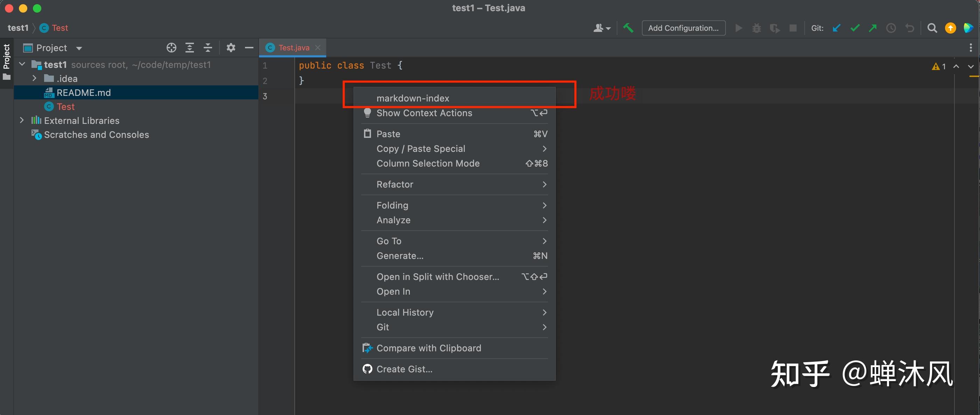This screenshot has width=980, height=415.
Task: Click the Build project hammer icon
Action: pyautogui.click(x=628, y=28)
